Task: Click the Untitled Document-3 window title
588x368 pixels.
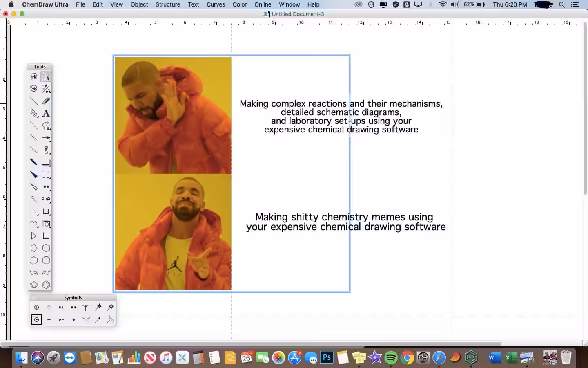Action: tap(298, 14)
